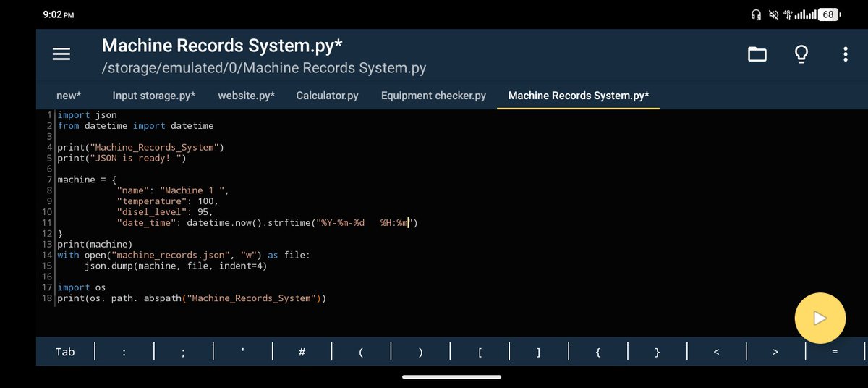Click the file title Machine Records System.py*

pos(222,46)
